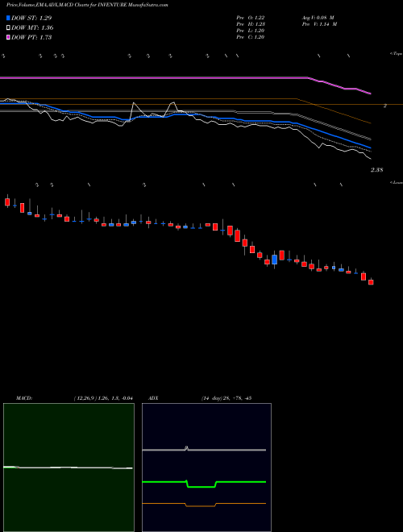The height and width of the screenshot is (532, 403).
Task: Select the DOW PT: 1.73 label
Action: (31, 37)
